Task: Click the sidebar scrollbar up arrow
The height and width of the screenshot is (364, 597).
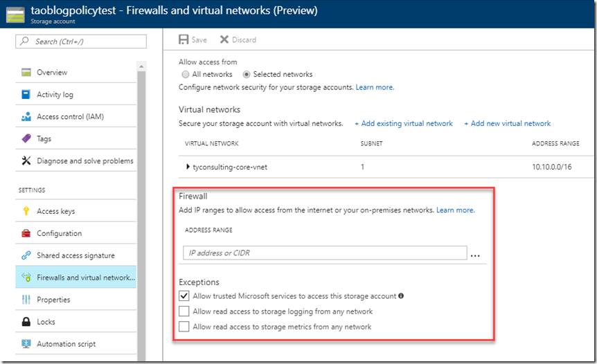Action: [141, 66]
